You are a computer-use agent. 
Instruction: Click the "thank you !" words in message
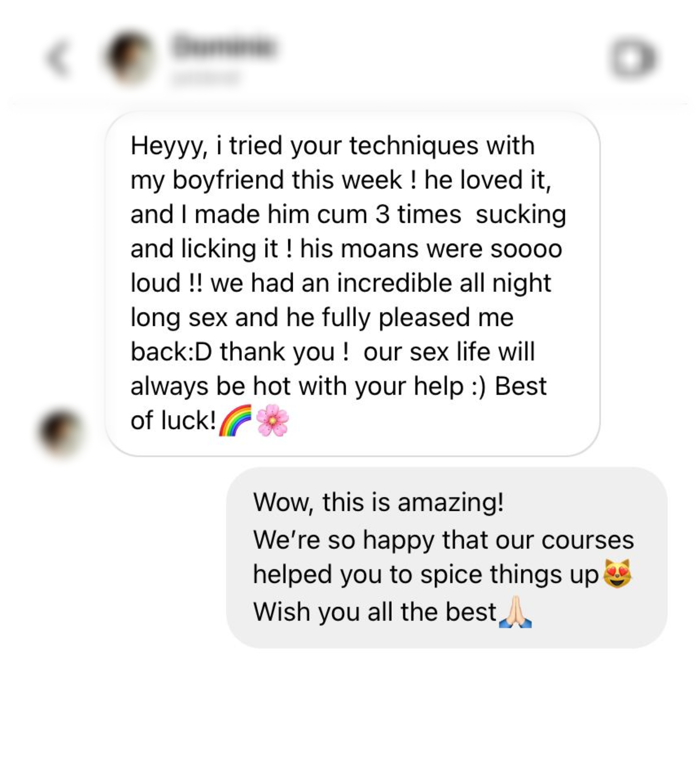click(284, 352)
